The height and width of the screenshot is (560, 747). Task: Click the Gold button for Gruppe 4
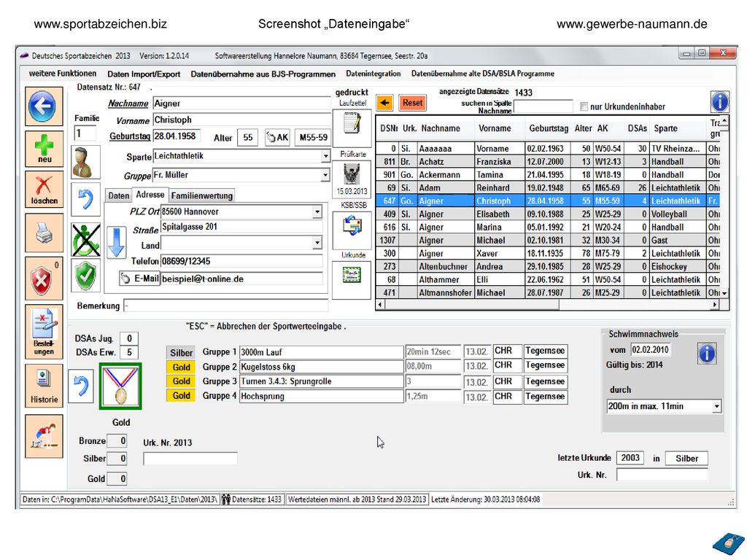point(181,395)
